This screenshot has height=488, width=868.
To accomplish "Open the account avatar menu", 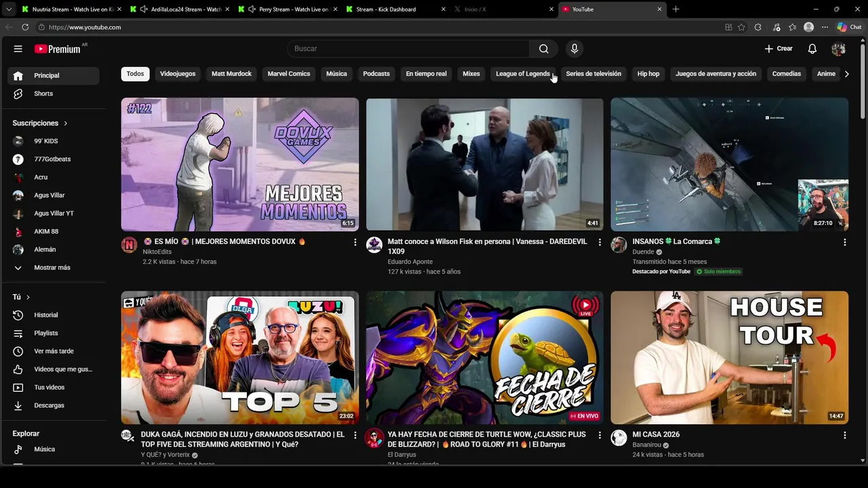I will (838, 49).
